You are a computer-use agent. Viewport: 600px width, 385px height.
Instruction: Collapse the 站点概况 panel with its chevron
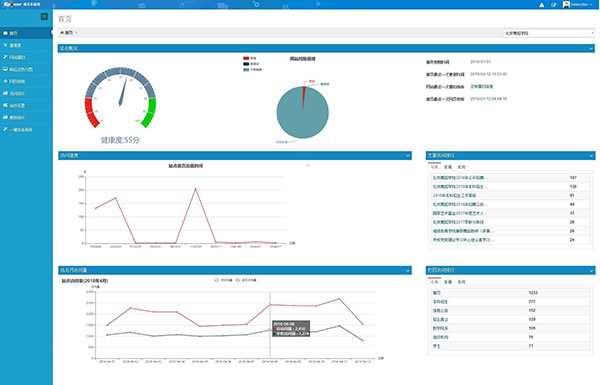pos(591,49)
